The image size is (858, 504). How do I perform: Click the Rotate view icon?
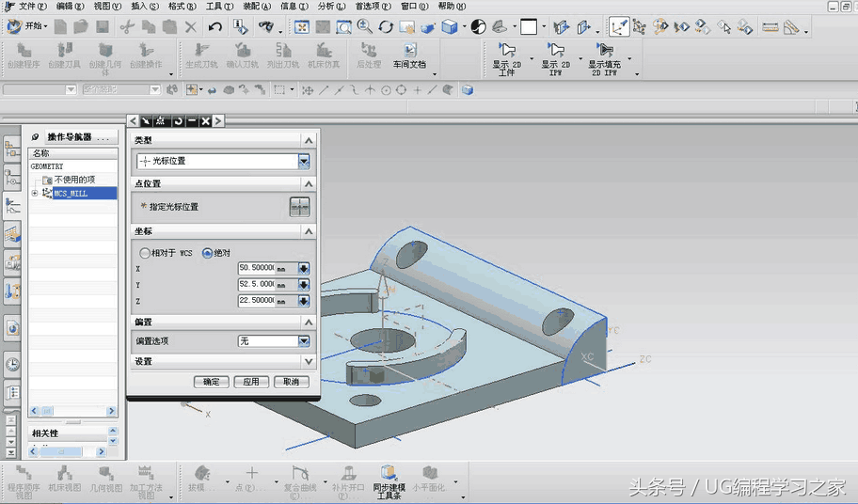point(386,26)
